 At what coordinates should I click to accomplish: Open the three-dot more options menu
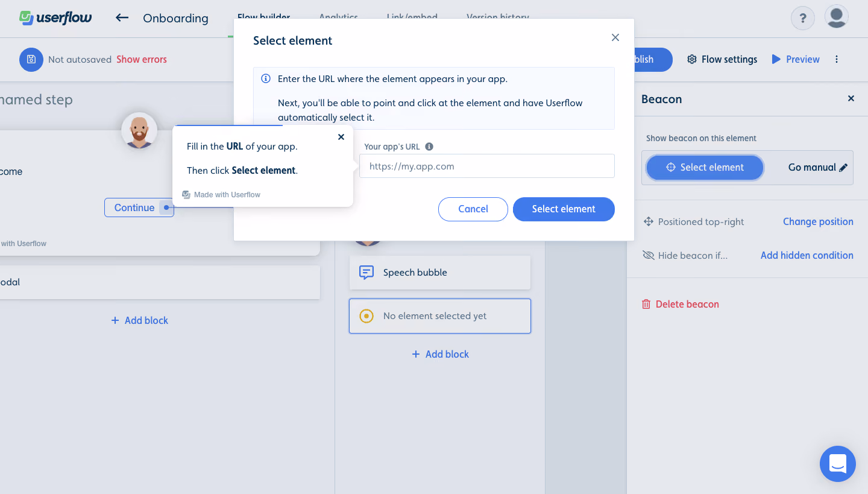(837, 59)
